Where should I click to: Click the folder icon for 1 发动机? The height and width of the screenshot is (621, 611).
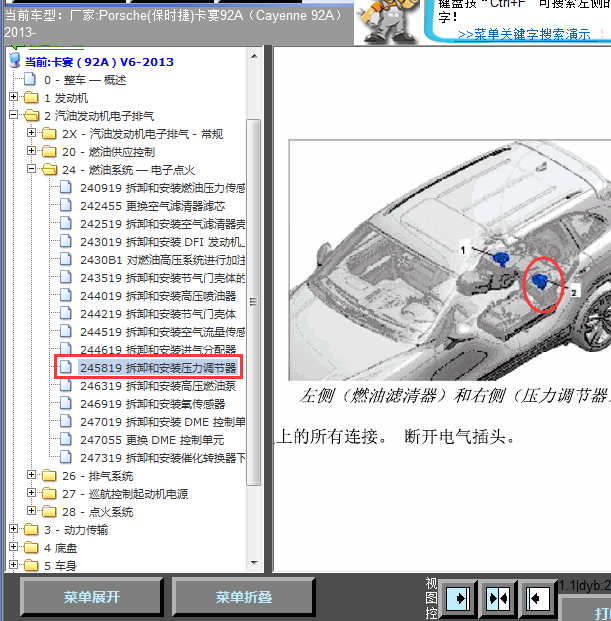(x=31, y=97)
